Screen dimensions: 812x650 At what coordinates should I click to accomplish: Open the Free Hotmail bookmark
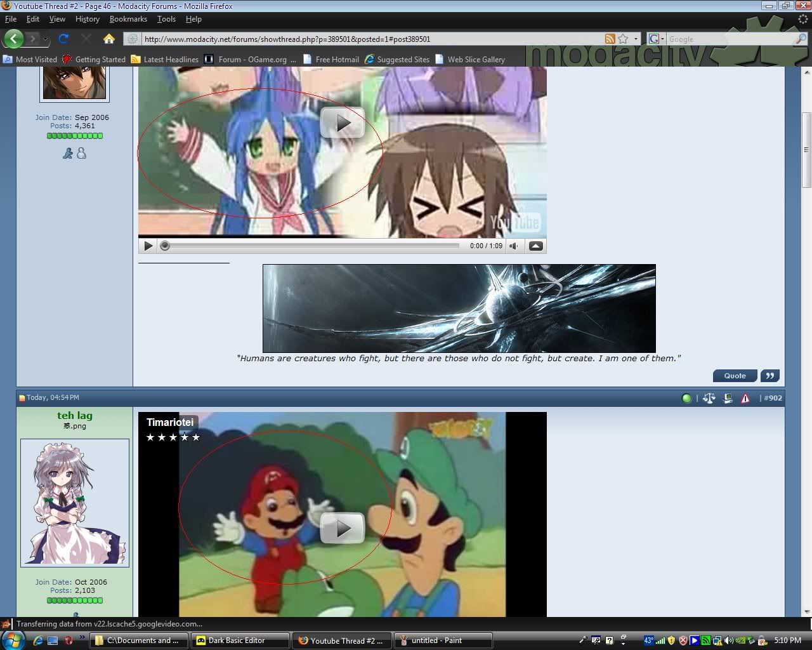(x=331, y=60)
